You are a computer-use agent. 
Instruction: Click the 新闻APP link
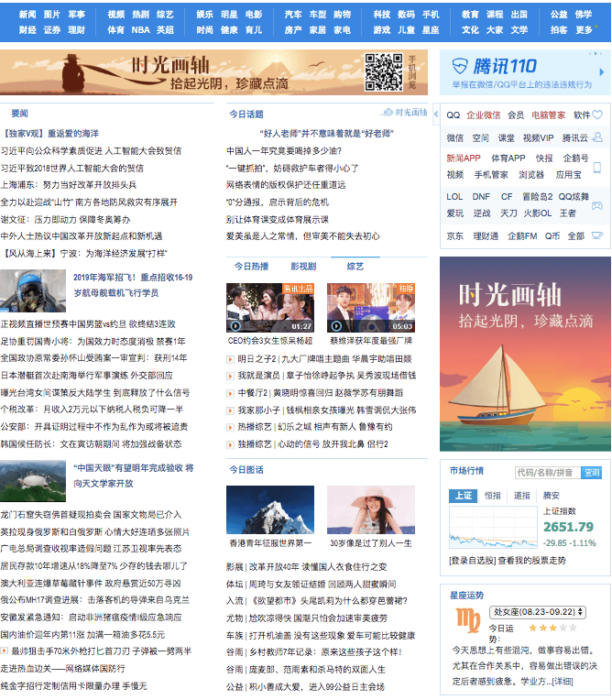[464, 158]
